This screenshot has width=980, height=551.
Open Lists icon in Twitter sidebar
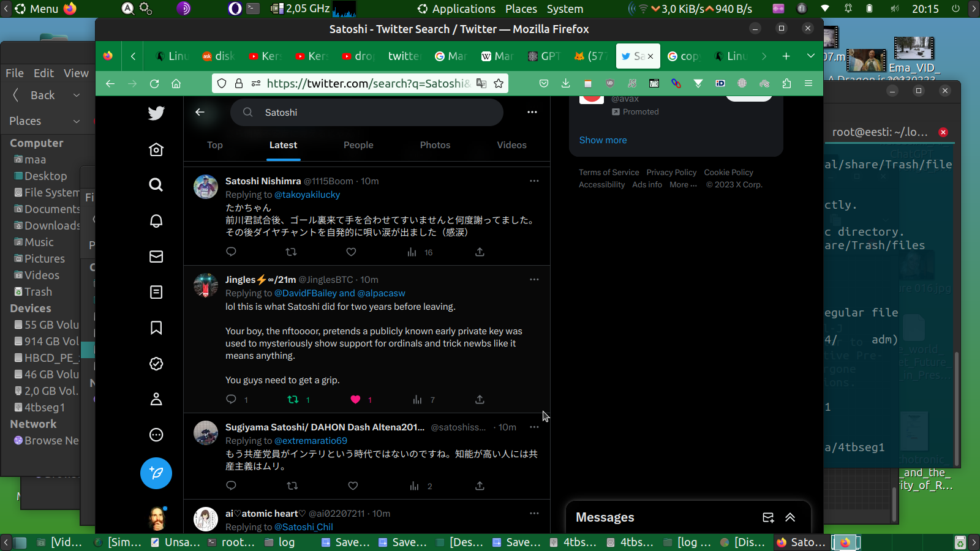[x=156, y=292]
